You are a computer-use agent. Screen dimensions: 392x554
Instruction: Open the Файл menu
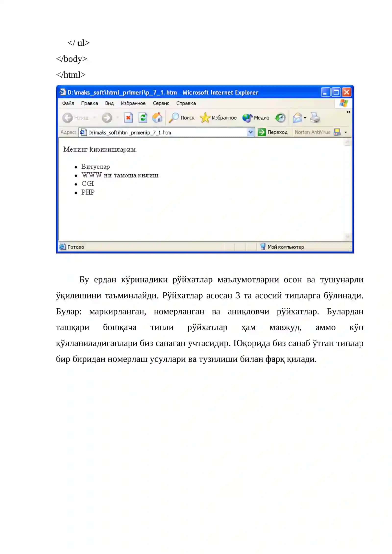[68, 103]
